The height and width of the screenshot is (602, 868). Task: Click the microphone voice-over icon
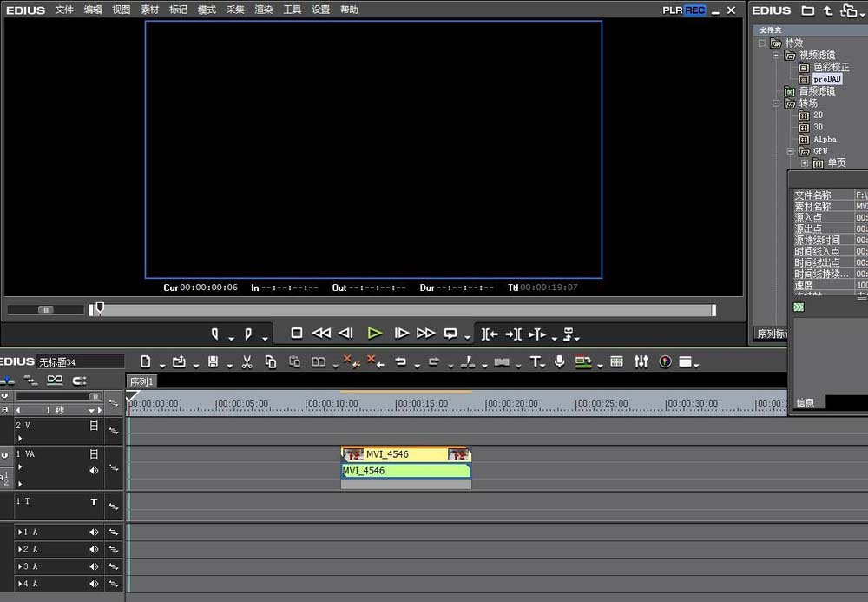559,361
